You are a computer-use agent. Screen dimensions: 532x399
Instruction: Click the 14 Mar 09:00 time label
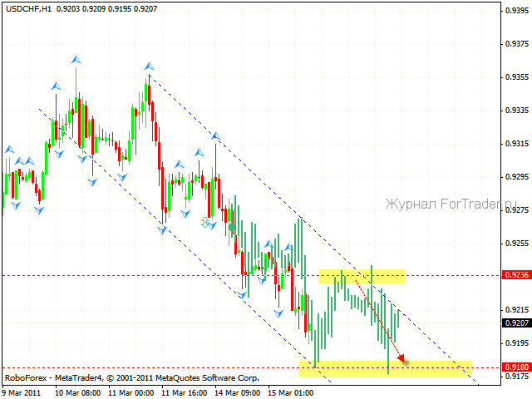point(238,393)
